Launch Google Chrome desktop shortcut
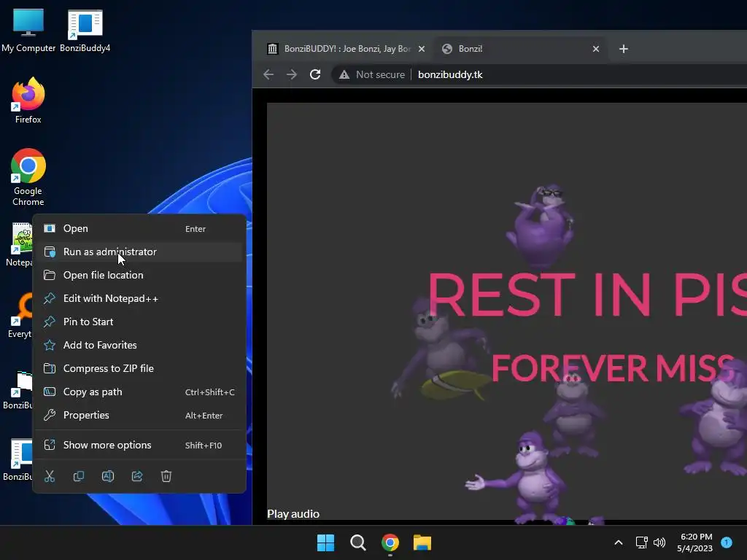The image size is (747, 560). pyautogui.click(x=28, y=177)
